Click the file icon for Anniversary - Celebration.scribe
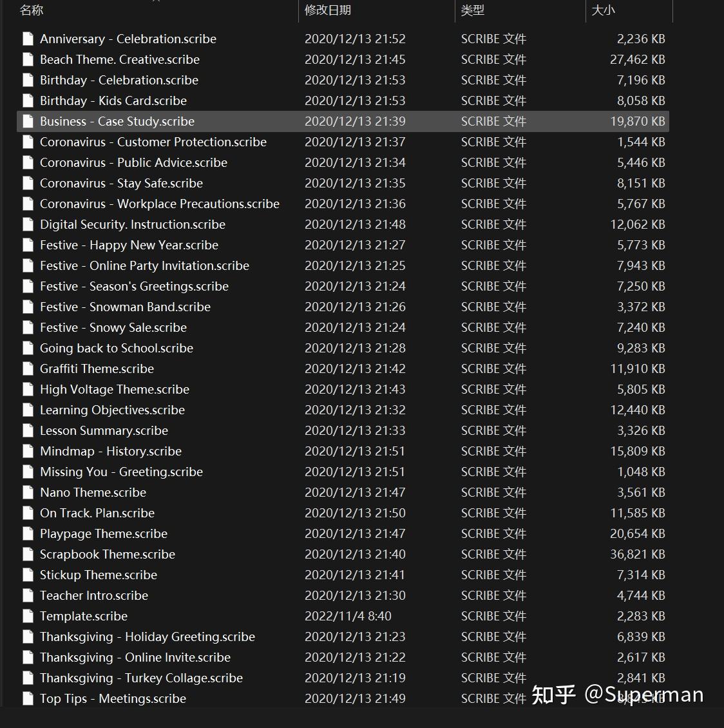The height and width of the screenshot is (728, 724). pos(28,39)
